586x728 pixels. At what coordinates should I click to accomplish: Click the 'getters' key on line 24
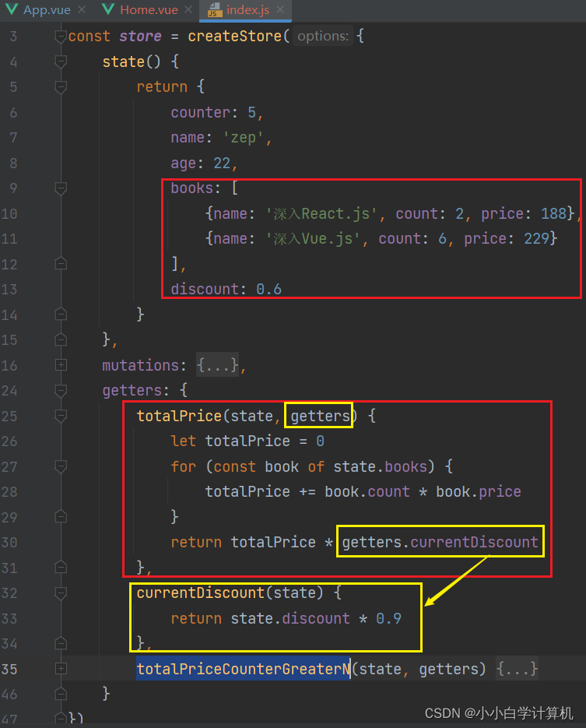[x=132, y=390]
